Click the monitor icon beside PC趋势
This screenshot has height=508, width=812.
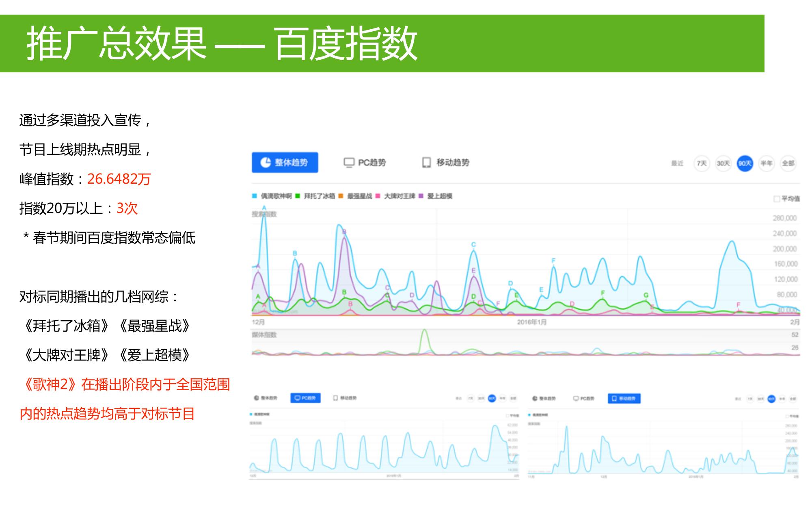349,163
